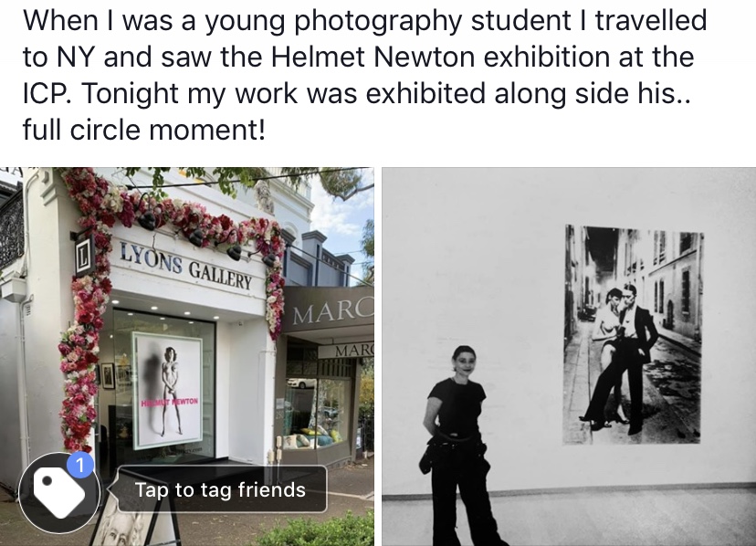Tap the cushion display in neighbouring shop window
The image size is (756, 546).
click(315, 436)
